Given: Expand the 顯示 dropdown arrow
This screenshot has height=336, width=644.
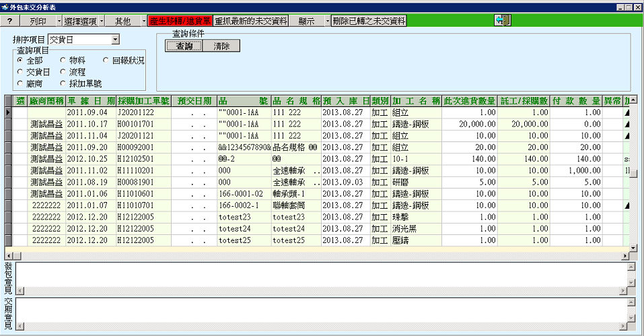Looking at the screenshot, I should 327,21.
